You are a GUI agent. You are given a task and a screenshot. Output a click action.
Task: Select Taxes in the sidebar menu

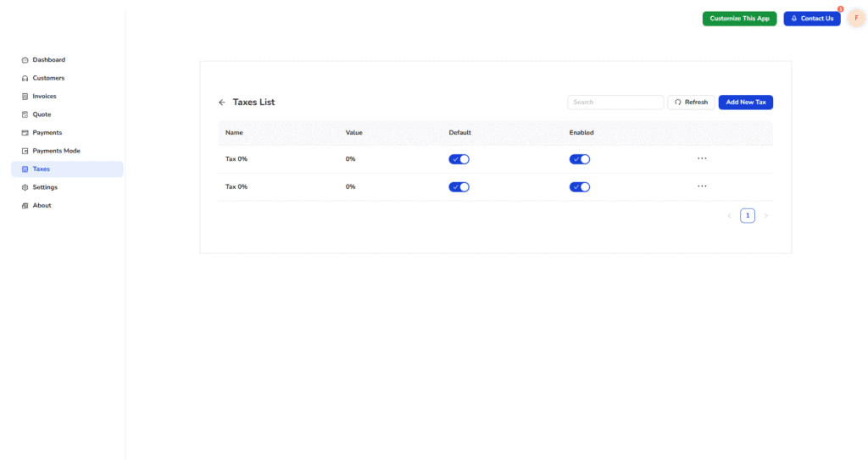tap(42, 169)
